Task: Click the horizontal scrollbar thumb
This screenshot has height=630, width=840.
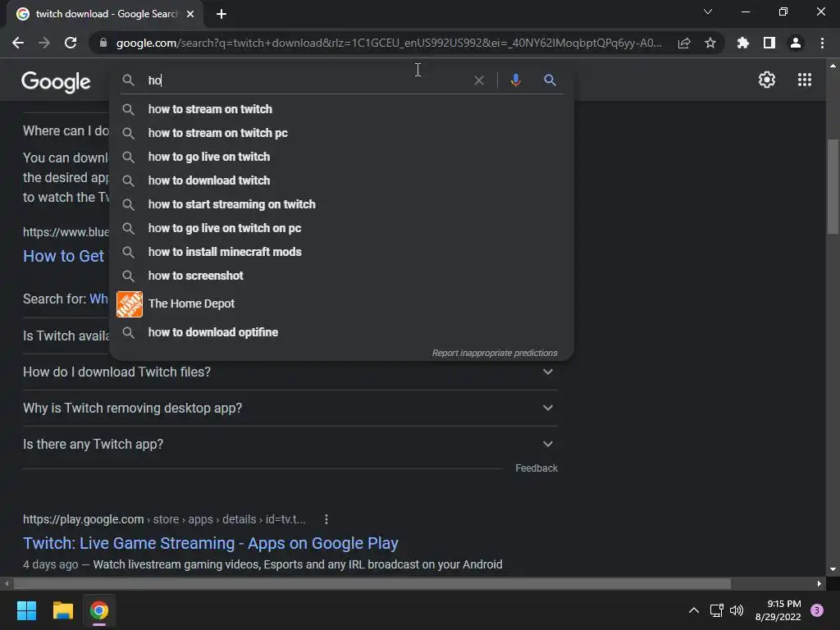Action: click(x=372, y=583)
